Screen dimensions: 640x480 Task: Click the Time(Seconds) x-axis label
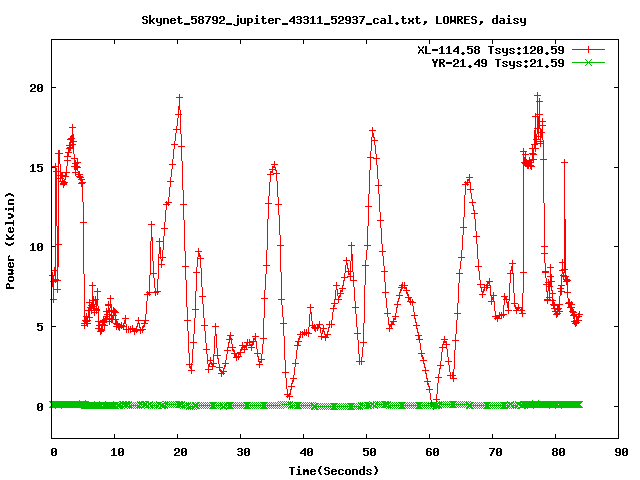(x=334, y=471)
